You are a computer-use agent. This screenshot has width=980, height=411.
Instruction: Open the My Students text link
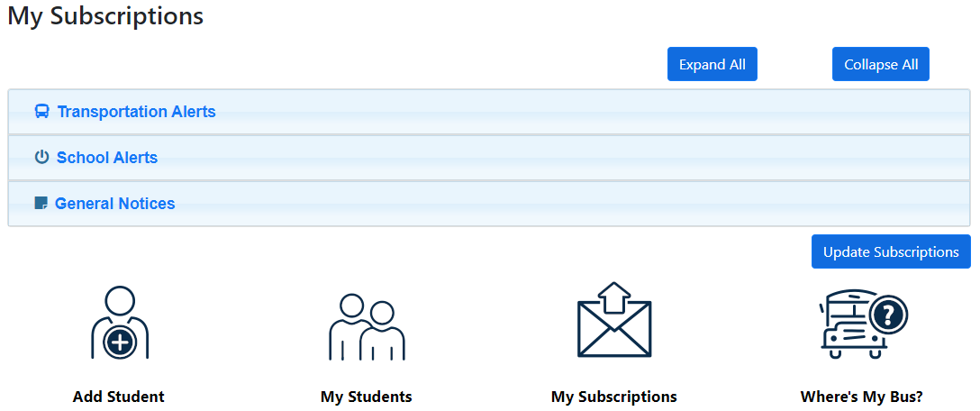[x=367, y=397]
